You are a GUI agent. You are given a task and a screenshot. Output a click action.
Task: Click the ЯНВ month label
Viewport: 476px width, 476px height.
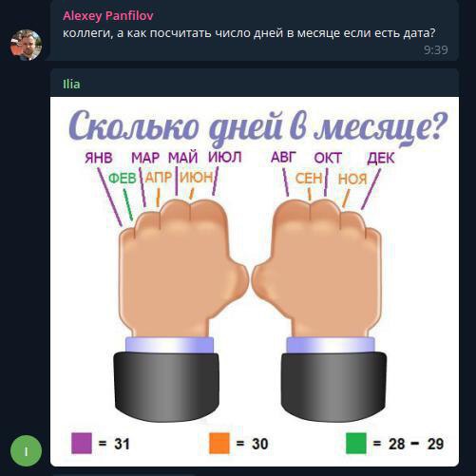[x=99, y=158]
